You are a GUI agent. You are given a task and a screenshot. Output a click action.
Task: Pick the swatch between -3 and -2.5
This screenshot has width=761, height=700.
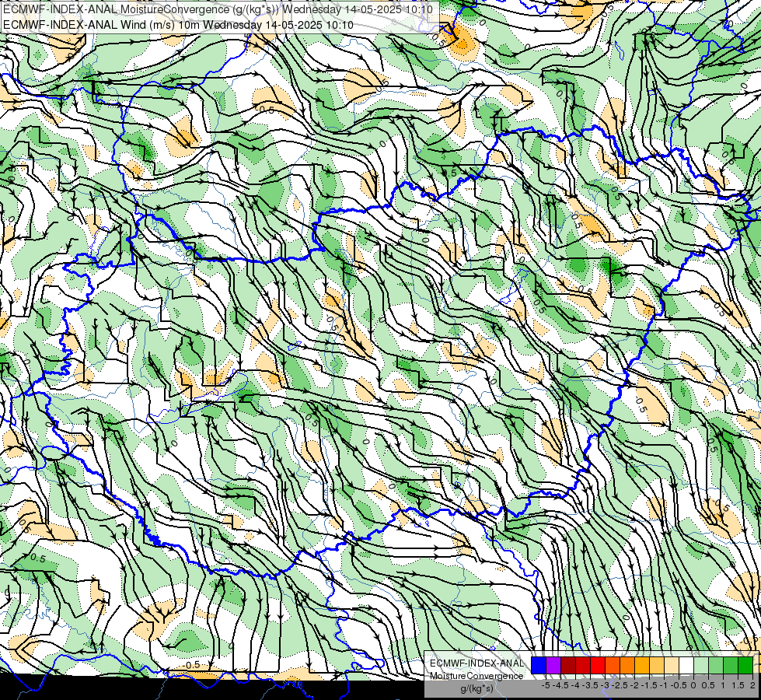click(613, 666)
